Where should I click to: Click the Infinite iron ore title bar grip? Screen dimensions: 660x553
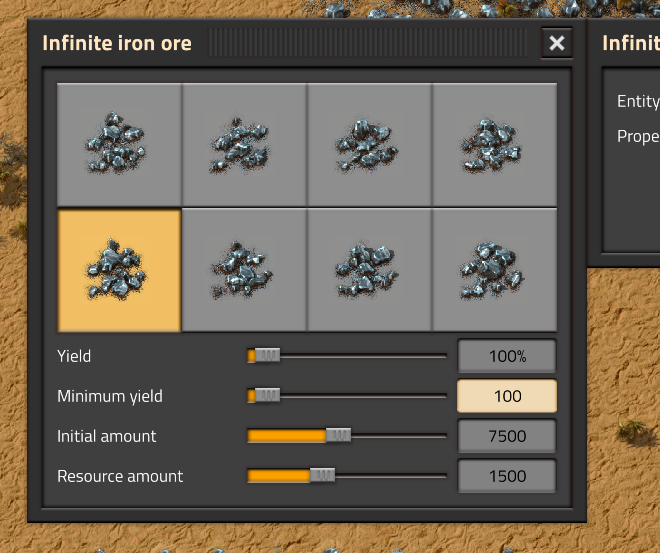[x=367, y=43]
